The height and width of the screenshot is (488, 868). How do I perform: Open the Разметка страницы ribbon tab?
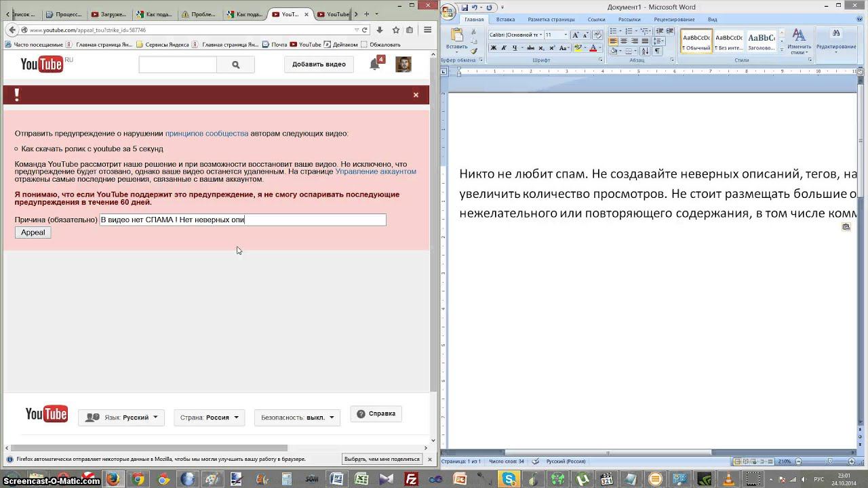[x=551, y=19]
